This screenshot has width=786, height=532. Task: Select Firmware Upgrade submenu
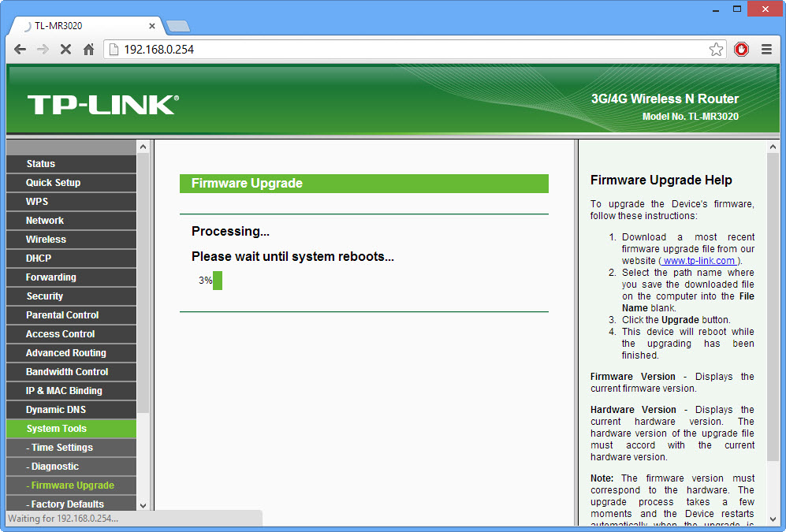coord(71,485)
